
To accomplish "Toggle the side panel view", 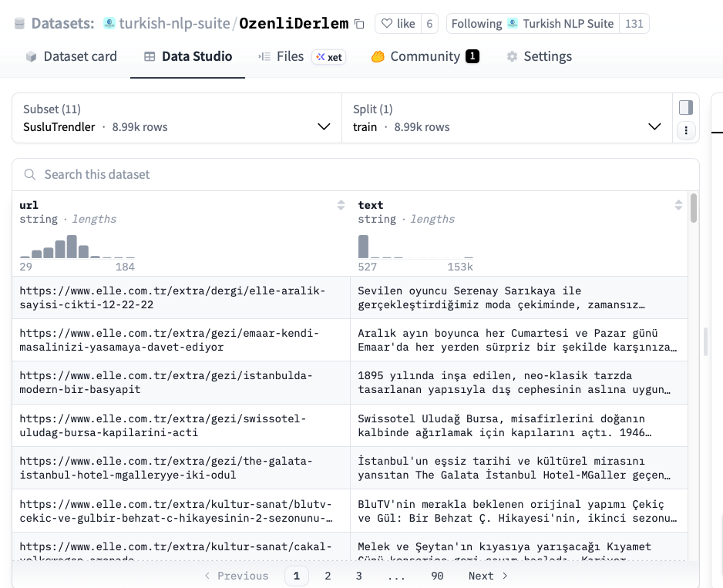I will pyautogui.click(x=685, y=107).
